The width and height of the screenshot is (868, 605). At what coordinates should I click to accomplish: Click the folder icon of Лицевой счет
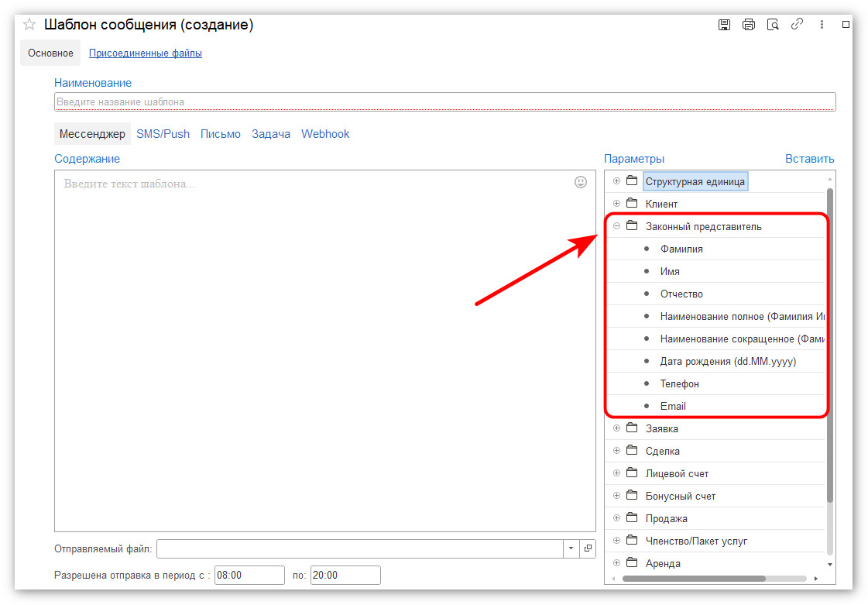632,473
